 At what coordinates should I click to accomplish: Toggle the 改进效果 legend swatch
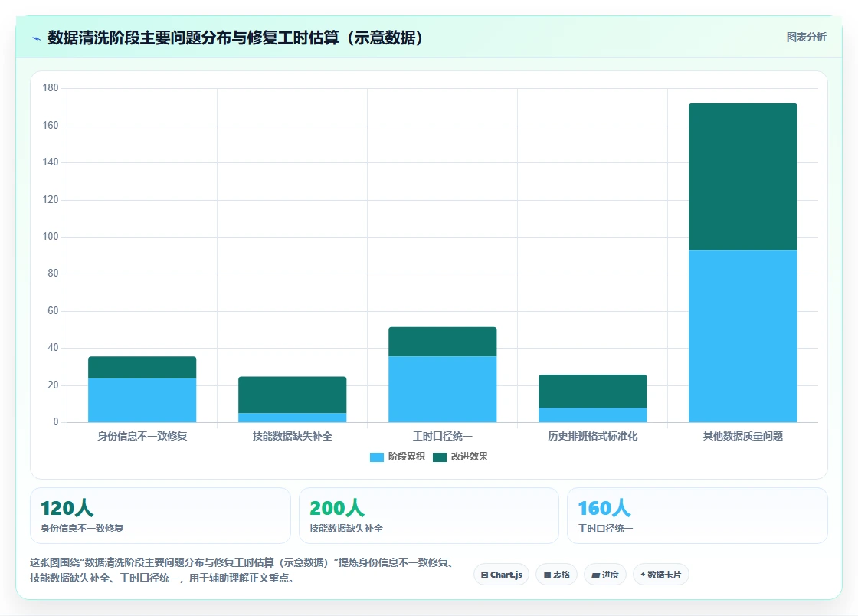pos(440,457)
